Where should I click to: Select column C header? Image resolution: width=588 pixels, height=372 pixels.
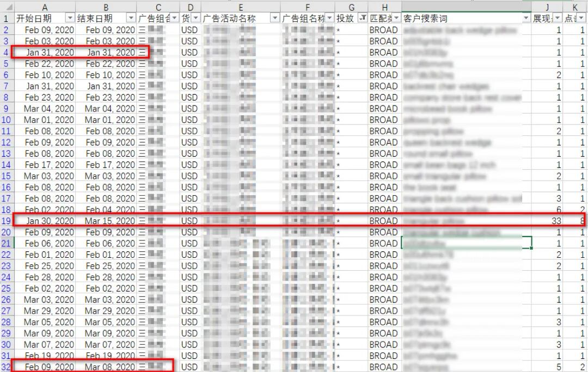point(158,7)
